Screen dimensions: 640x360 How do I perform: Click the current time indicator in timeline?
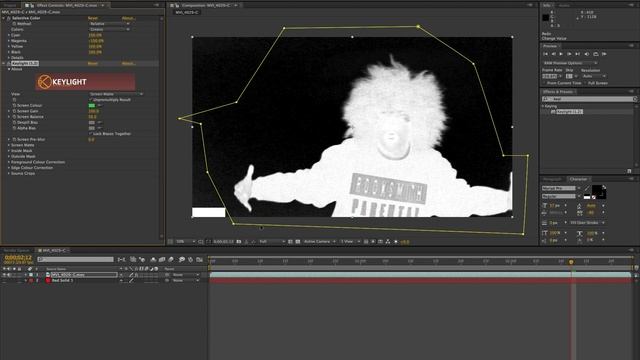[571, 262]
